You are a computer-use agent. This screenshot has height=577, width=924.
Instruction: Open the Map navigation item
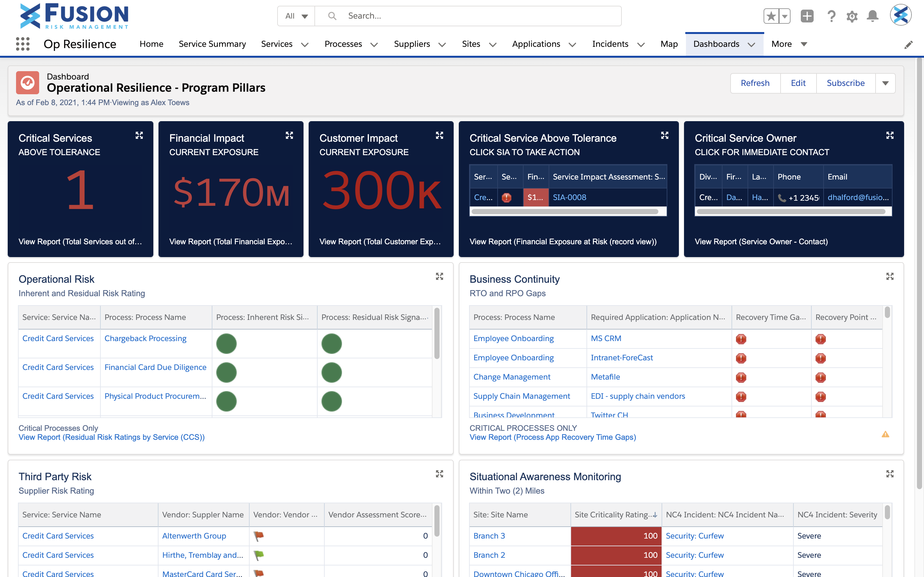[x=669, y=44]
